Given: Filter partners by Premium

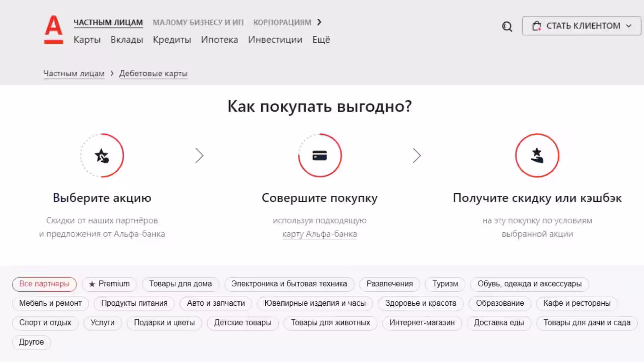Looking at the screenshot, I should [109, 284].
